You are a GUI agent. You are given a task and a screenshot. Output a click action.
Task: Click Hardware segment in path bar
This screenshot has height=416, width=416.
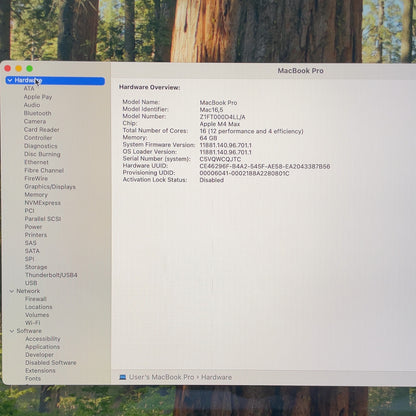point(216,377)
